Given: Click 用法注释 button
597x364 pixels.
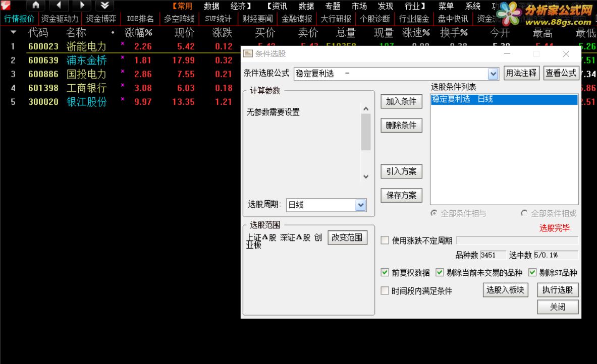Looking at the screenshot, I should coord(521,73).
